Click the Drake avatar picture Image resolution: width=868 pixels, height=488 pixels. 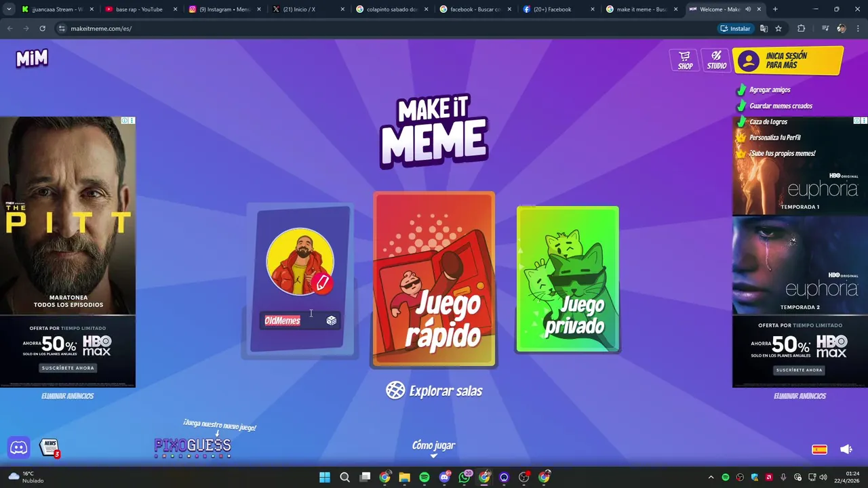click(300, 262)
